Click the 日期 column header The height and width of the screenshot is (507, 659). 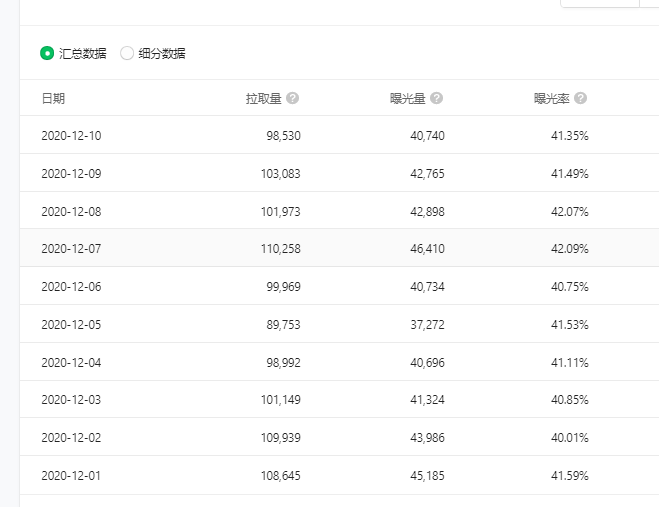(x=53, y=98)
